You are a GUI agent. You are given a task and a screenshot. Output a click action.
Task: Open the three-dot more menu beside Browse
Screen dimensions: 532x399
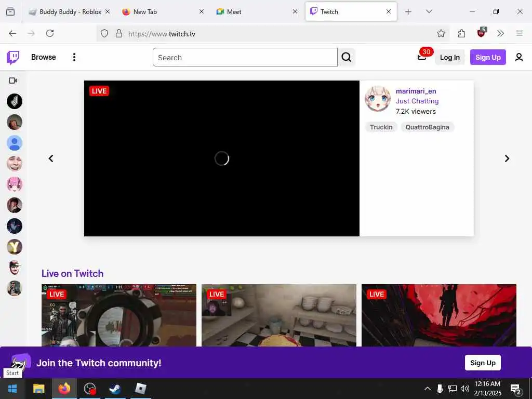(x=74, y=57)
